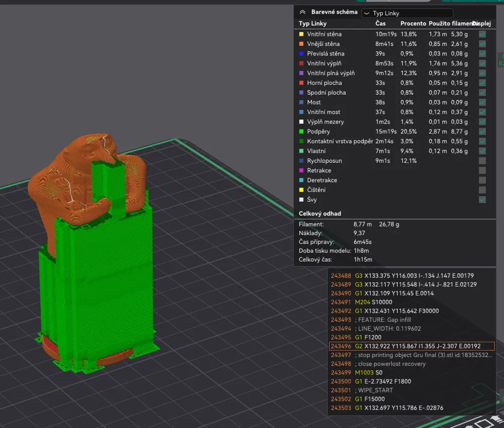504x428 pixels.
Task: Select G-code line 243491 M204 S10000
Action: pyautogui.click(x=411, y=302)
